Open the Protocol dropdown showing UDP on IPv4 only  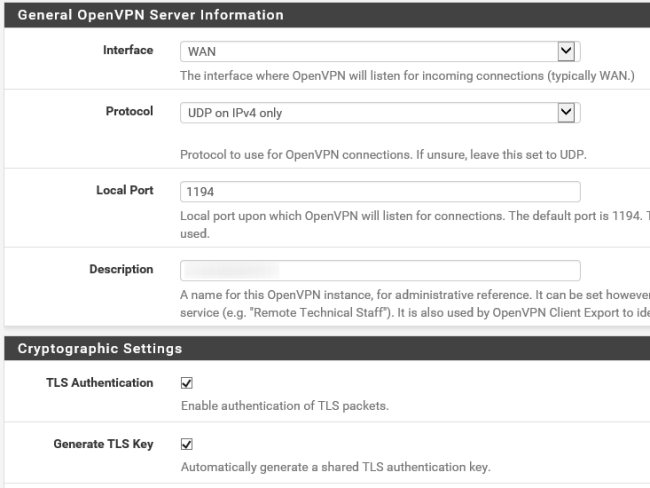(x=380, y=113)
